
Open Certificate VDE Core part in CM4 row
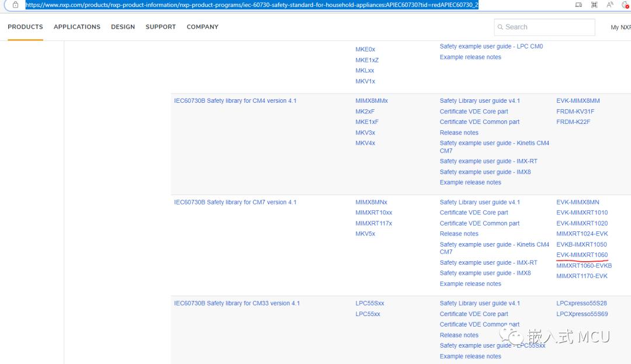point(474,112)
